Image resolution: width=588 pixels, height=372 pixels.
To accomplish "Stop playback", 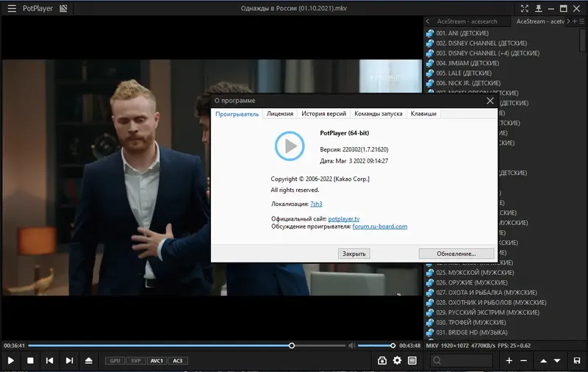I will 30,360.
